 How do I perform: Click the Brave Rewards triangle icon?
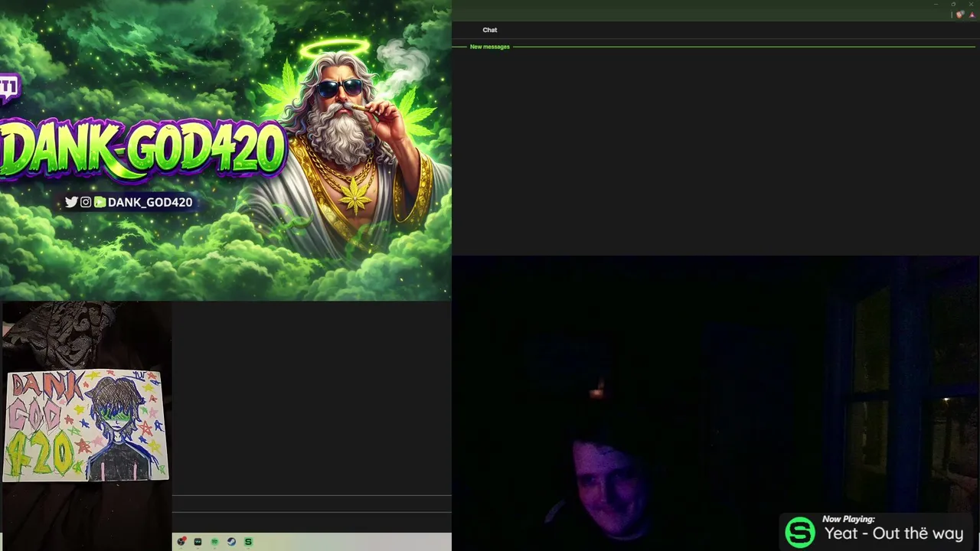coord(972,15)
